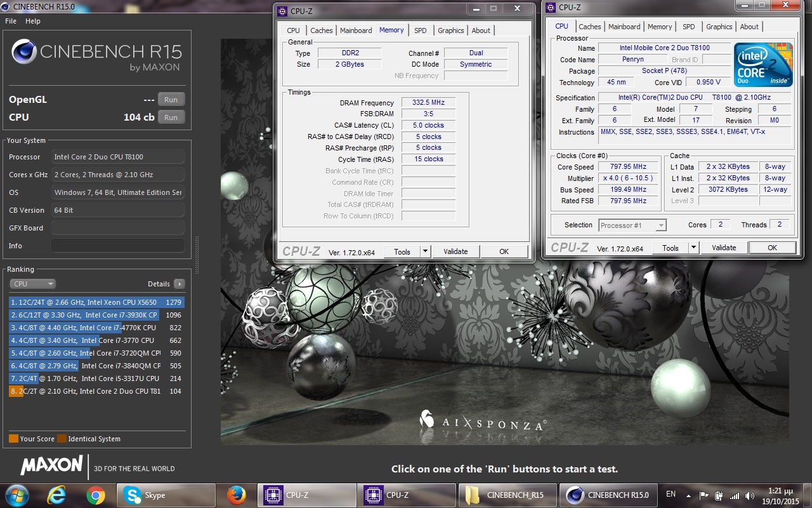Open Tools dropdown arrow in Memory CPU-Z window

click(x=425, y=251)
